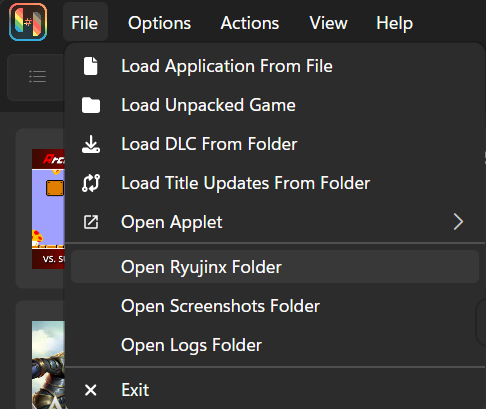Choose Load Unpacked Game
The image size is (486, 409).
tap(275, 105)
